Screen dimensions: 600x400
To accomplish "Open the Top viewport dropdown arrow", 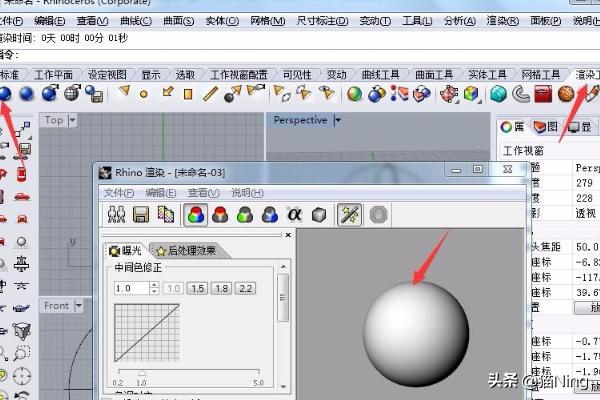I will click(72, 121).
